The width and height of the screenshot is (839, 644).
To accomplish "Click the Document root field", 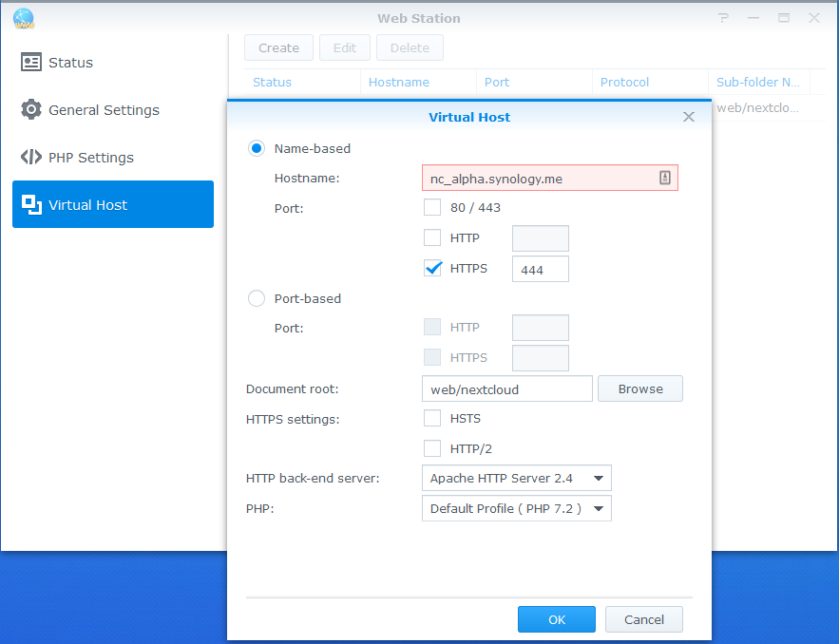I will click(x=507, y=388).
